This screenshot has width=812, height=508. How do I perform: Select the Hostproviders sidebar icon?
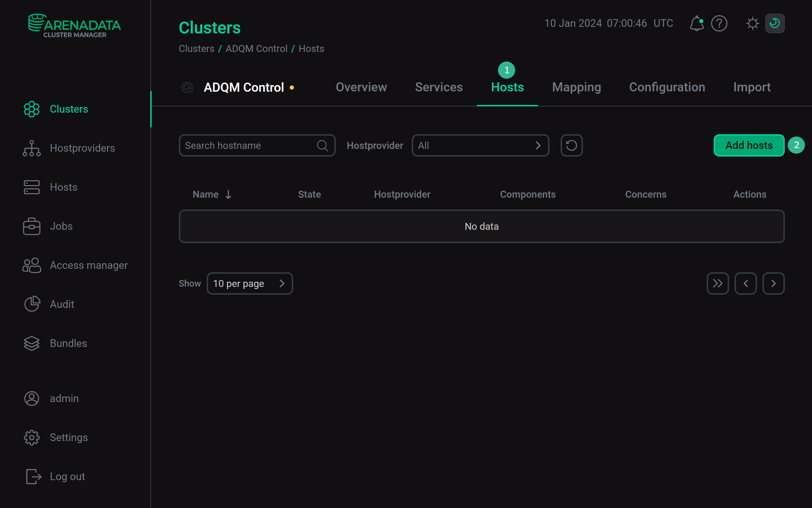[x=31, y=148]
